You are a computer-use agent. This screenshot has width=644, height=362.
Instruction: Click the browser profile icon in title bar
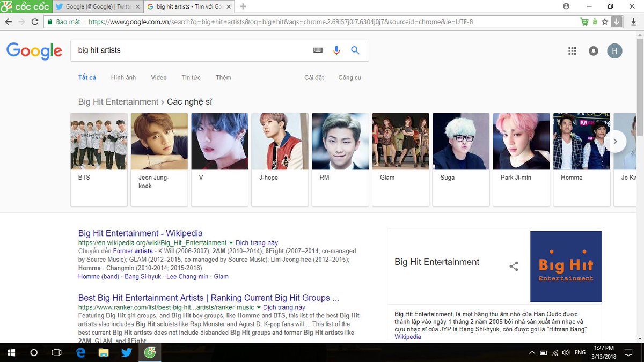566,6
